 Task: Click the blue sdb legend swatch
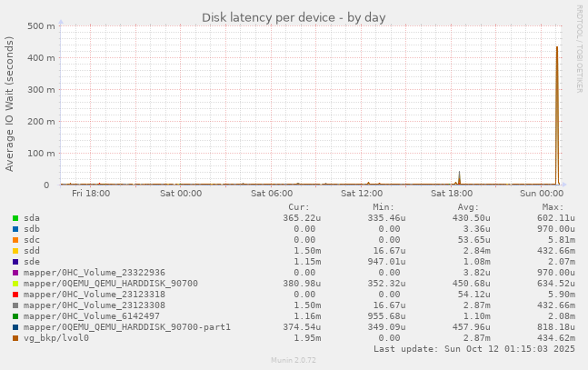(15, 229)
